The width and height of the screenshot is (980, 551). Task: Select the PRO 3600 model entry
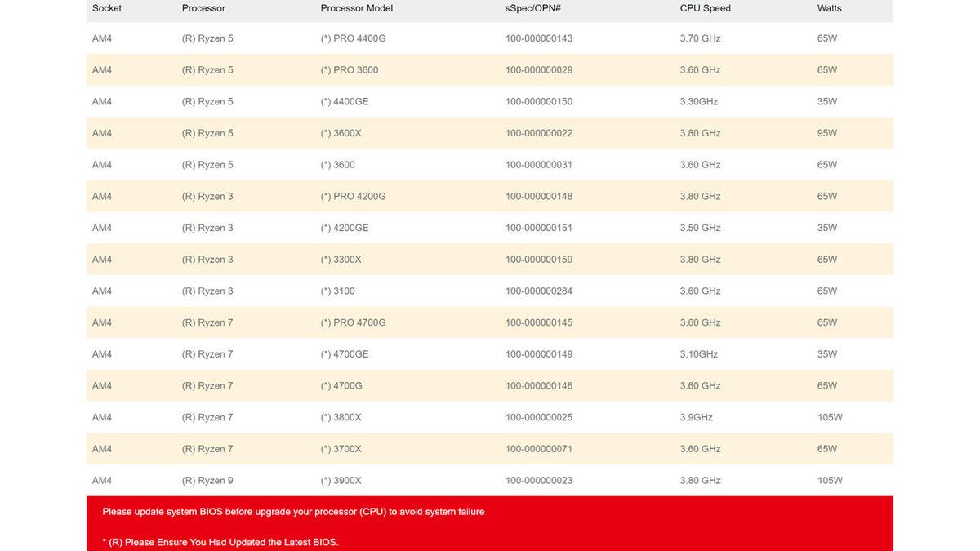[350, 70]
